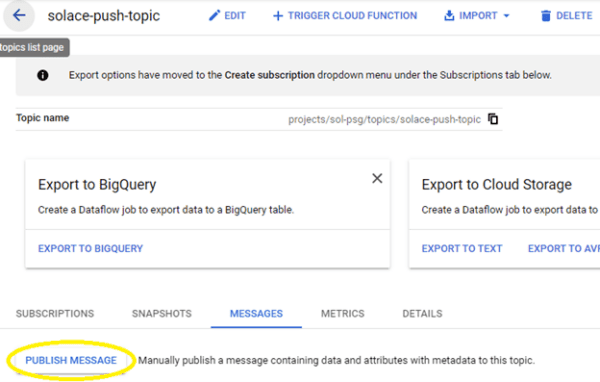Switch to the SNAPSHOTS tab
600x382 pixels.
click(x=162, y=313)
